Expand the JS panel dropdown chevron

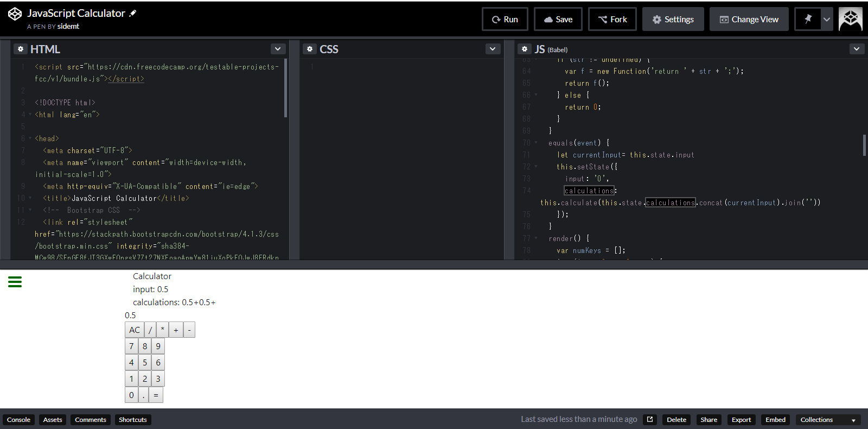856,49
